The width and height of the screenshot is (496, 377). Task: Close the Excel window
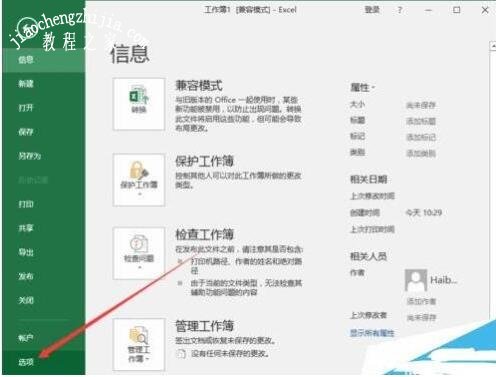pyautogui.click(x=485, y=10)
